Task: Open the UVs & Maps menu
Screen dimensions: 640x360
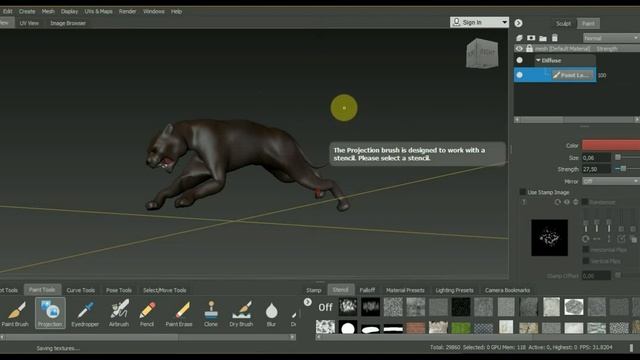Action: coord(98,11)
